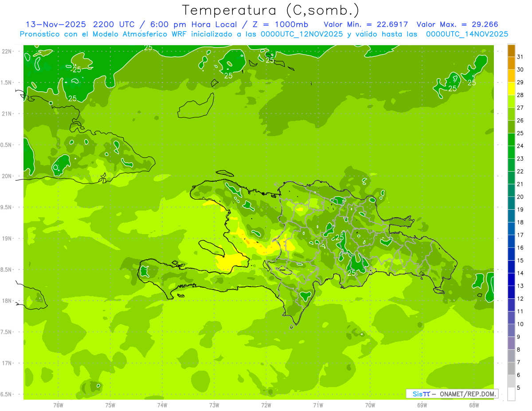The width and height of the screenshot is (532, 411).
Task: Select "Valor Min. = 22.6917" text
Action: click(366, 24)
